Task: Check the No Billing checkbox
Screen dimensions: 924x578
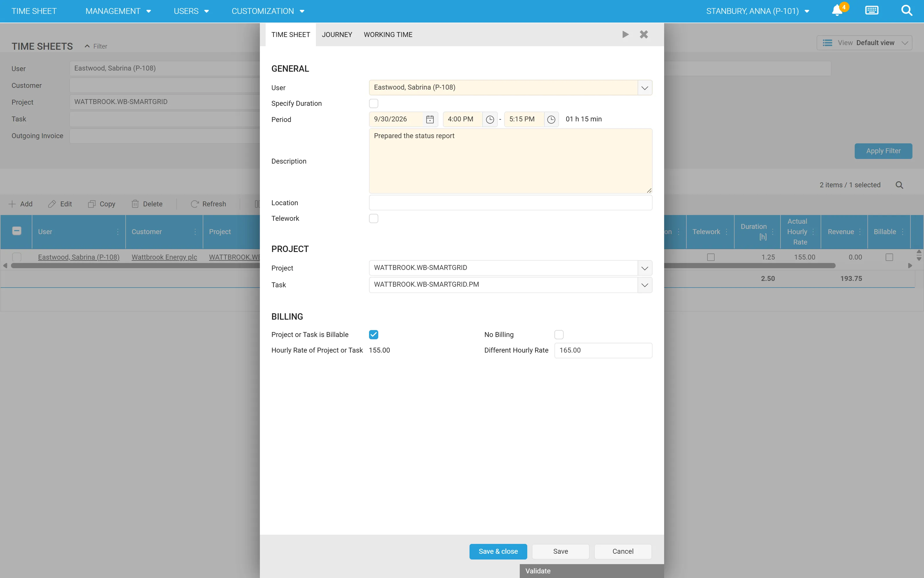Action: point(559,335)
